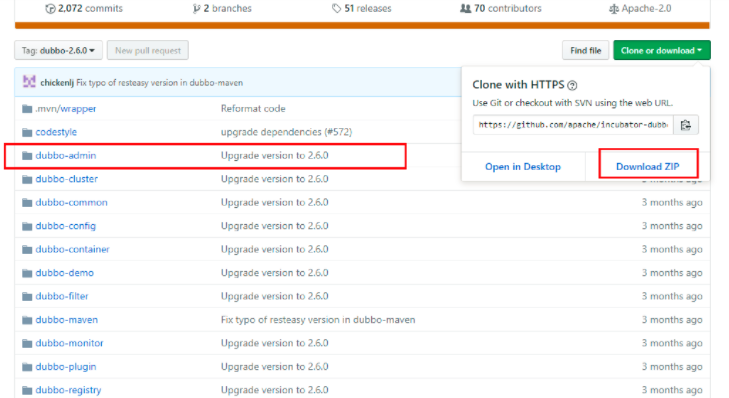Click the New pull request button

pos(148,50)
